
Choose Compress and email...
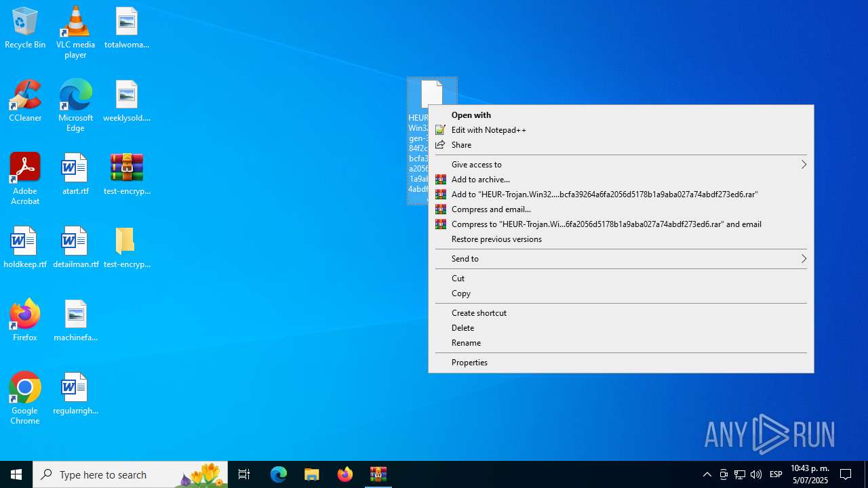tap(621, 209)
